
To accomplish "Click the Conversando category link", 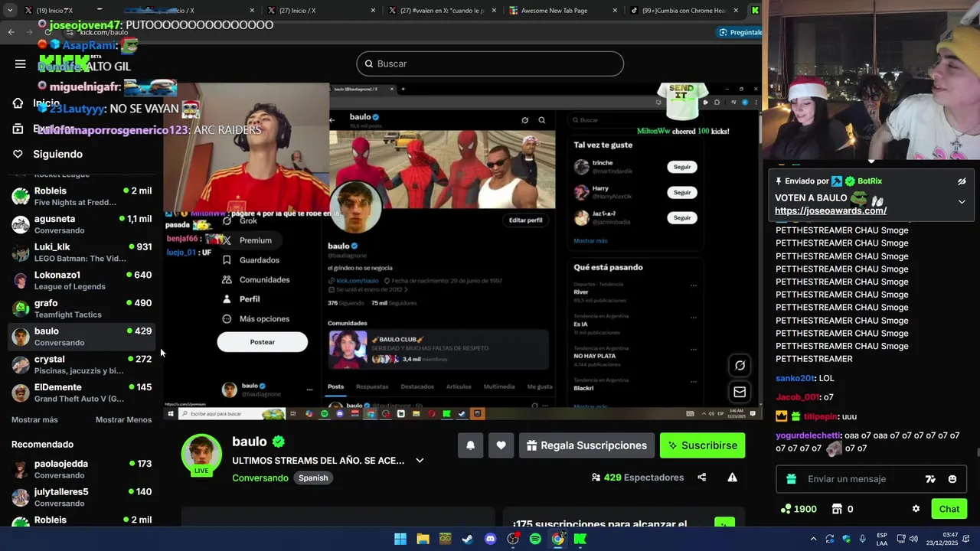I will click(260, 478).
